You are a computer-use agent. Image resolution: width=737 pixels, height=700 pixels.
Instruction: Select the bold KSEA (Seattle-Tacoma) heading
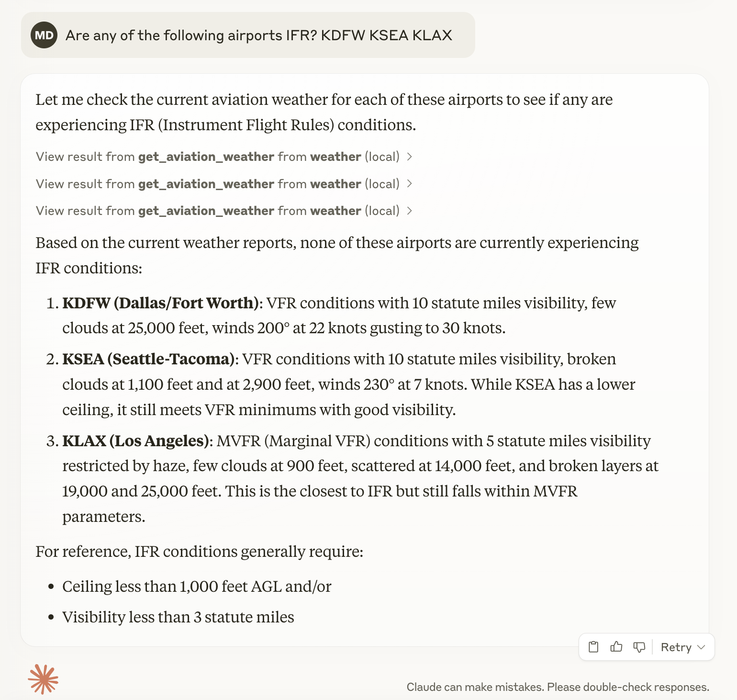[x=148, y=359]
